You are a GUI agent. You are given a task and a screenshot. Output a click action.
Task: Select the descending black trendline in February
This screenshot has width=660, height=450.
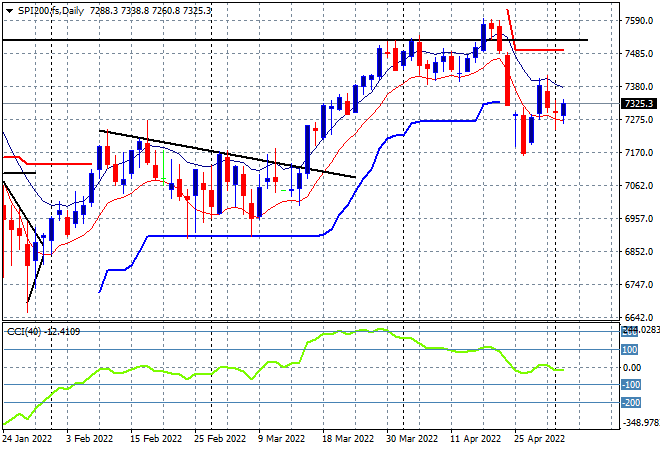click(x=227, y=154)
